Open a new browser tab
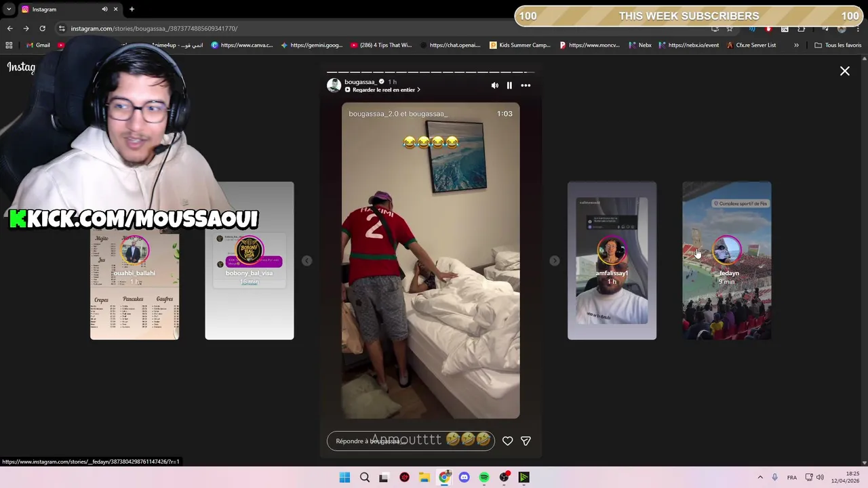The image size is (868, 488). pos(132,9)
